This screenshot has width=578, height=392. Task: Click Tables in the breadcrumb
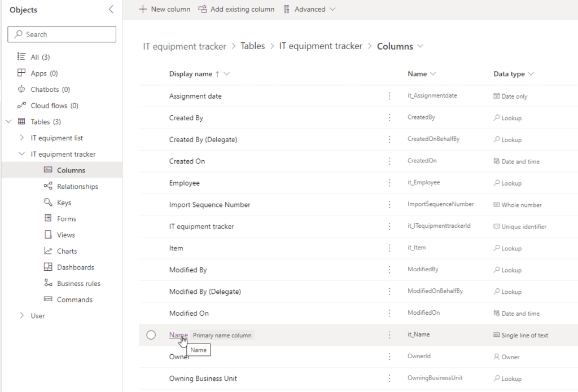[x=252, y=46]
